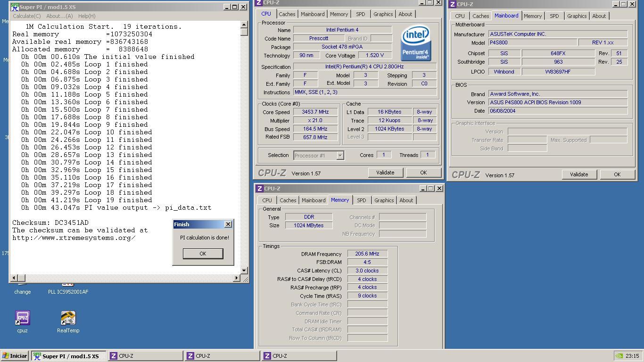Viewport: 644px width, 362px height.
Task: Click Validate in the CPU tab window
Action: click(385, 173)
